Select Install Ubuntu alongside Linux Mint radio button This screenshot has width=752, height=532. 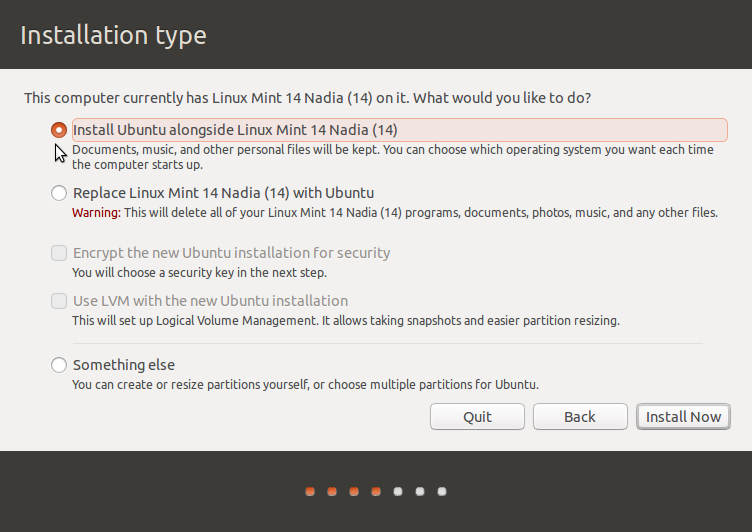pyautogui.click(x=59, y=130)
